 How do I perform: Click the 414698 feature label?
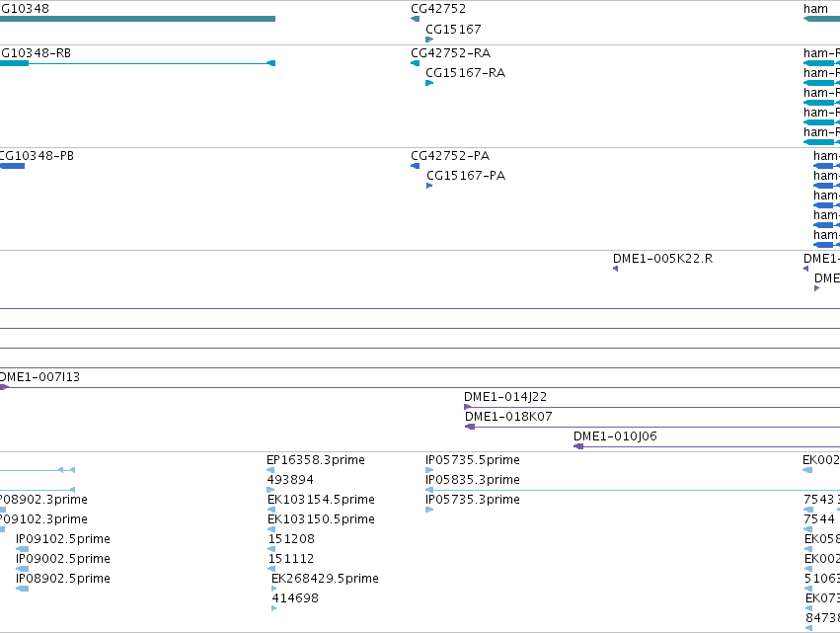click(295, 598)
